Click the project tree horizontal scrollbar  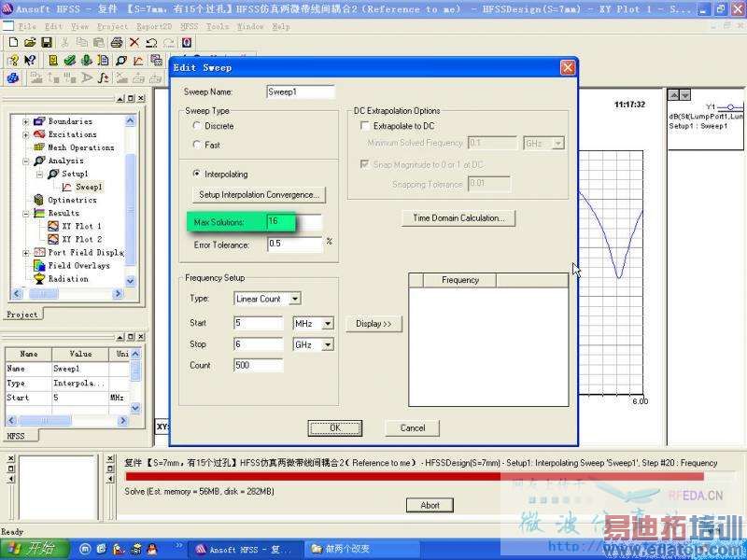[67, 294]
